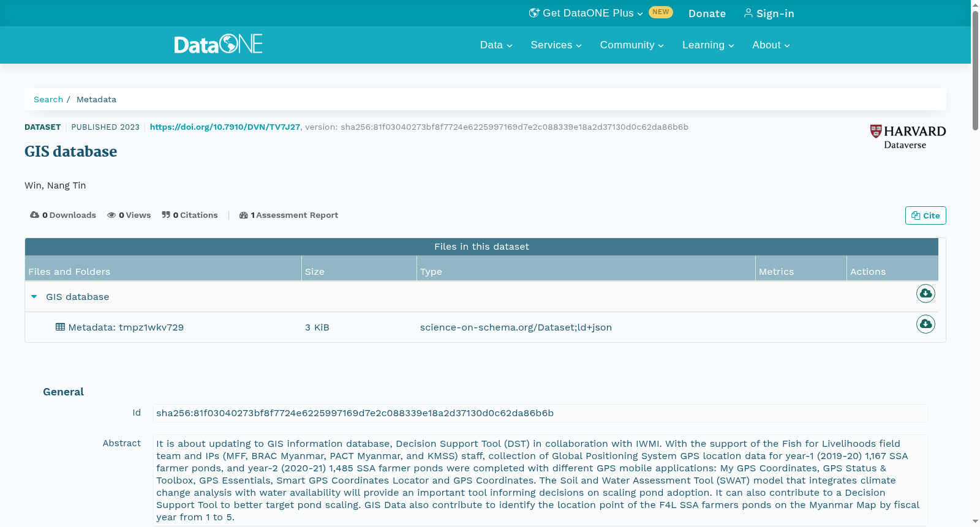Click the Cite button
The height and width of the screenshot is (527, 980).
[925, 215]
